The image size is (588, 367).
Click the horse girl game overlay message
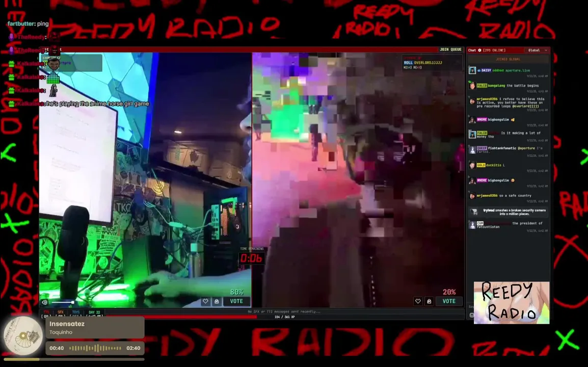[x=97, y=103]
